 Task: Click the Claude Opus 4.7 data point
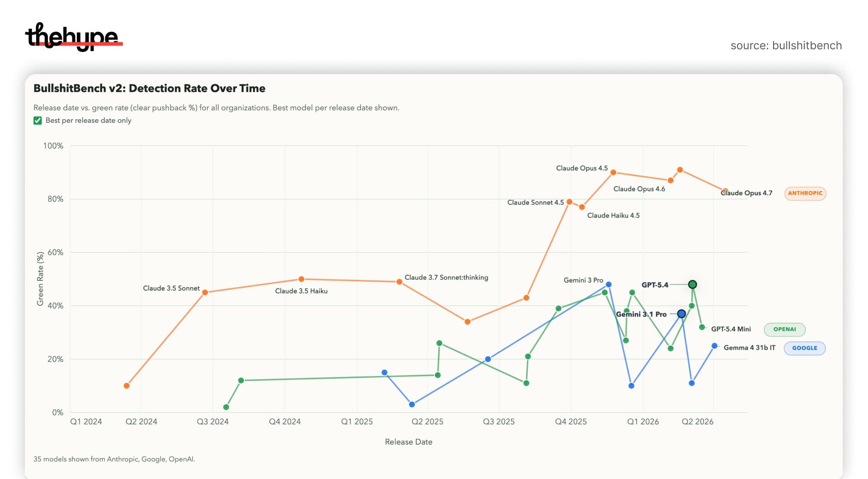pos(725,191)
